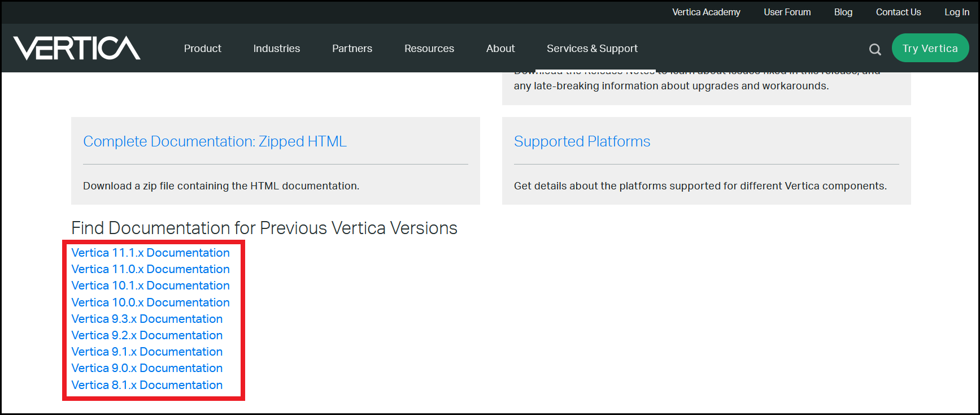980x415 pixels.
Task: Visit the User Forum link
Action: 787,12
